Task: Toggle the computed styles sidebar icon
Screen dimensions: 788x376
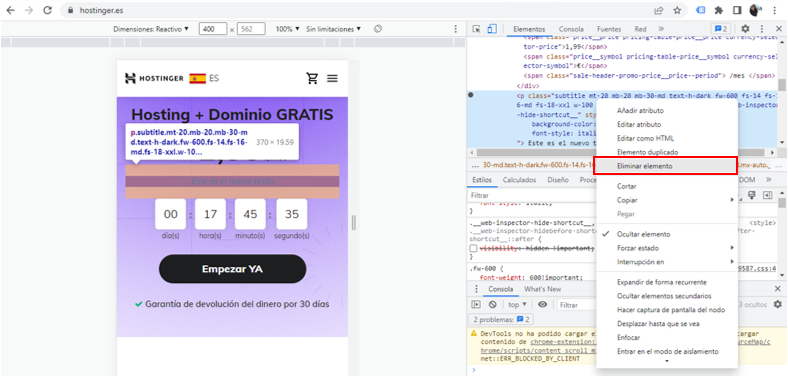Action: [x=767, y=195]
